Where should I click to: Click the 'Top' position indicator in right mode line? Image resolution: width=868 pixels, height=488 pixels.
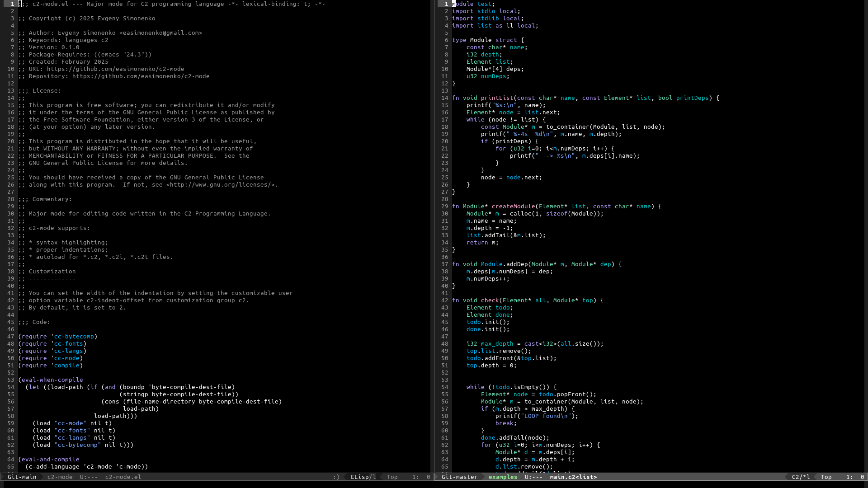point(826,477)
